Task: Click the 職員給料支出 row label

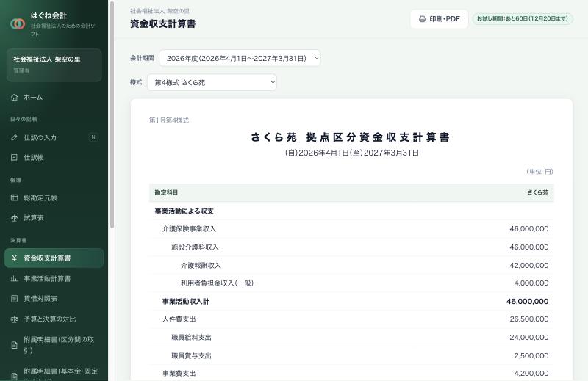Action: 191,338
